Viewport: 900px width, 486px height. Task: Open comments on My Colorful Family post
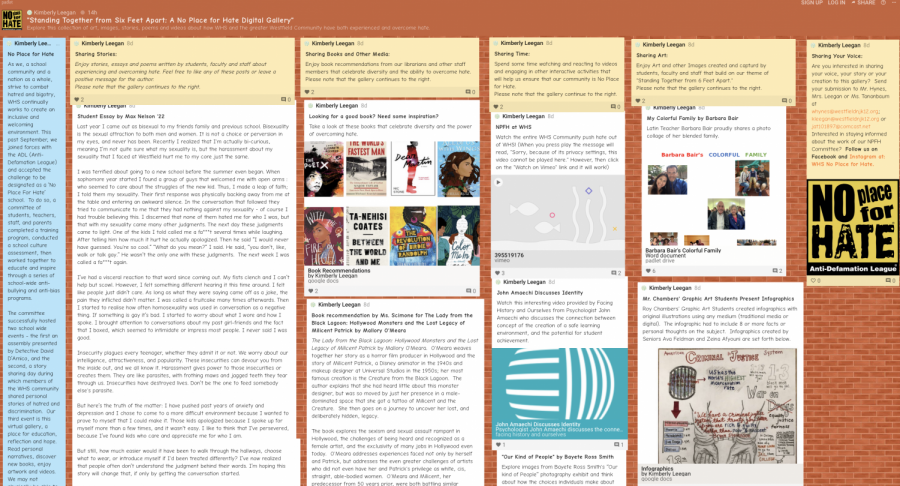point(777,271)
